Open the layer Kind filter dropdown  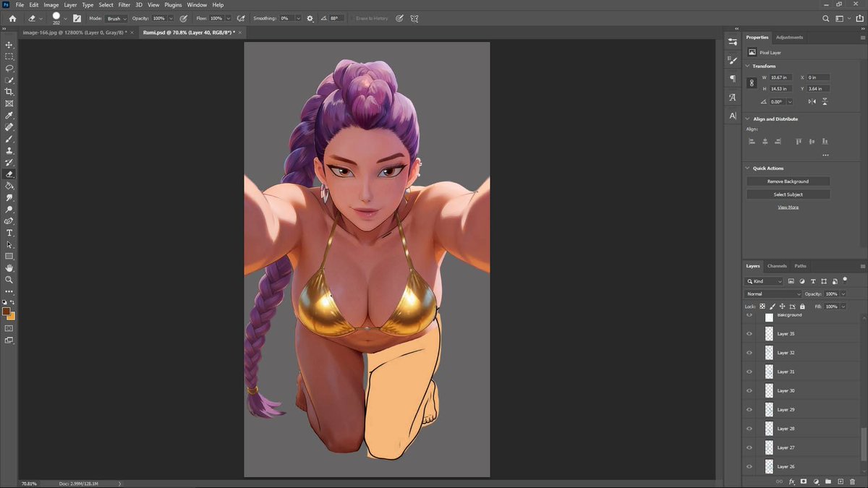[x=765, y=281]
